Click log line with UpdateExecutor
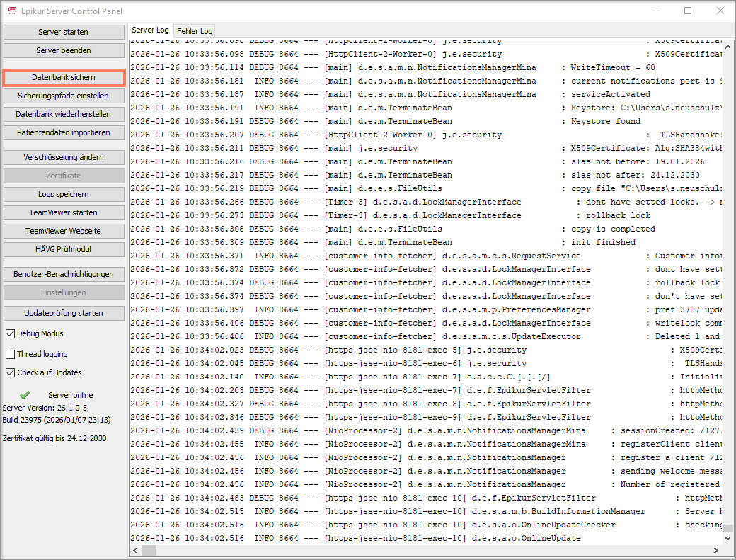Screen dimensions: 736x560 [426, 336]
